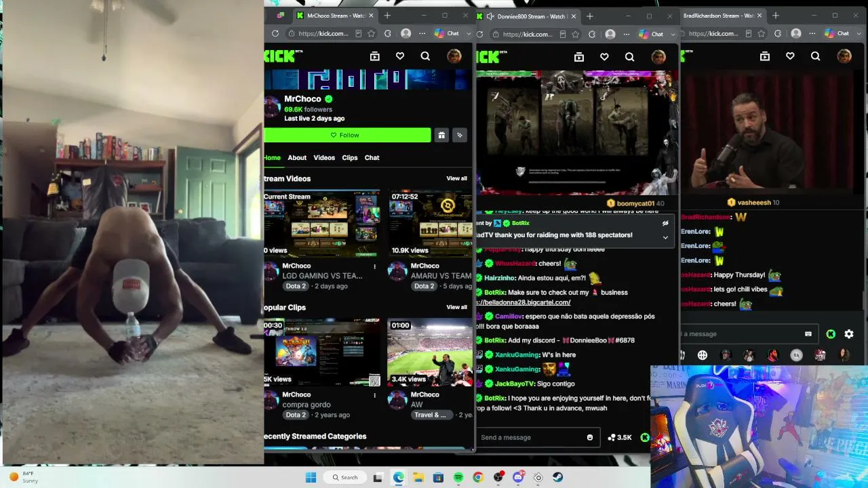Screen dimensions: 868x488
Task: Open user avatar menu in MrChoco window
Action: tap(454, 57)
